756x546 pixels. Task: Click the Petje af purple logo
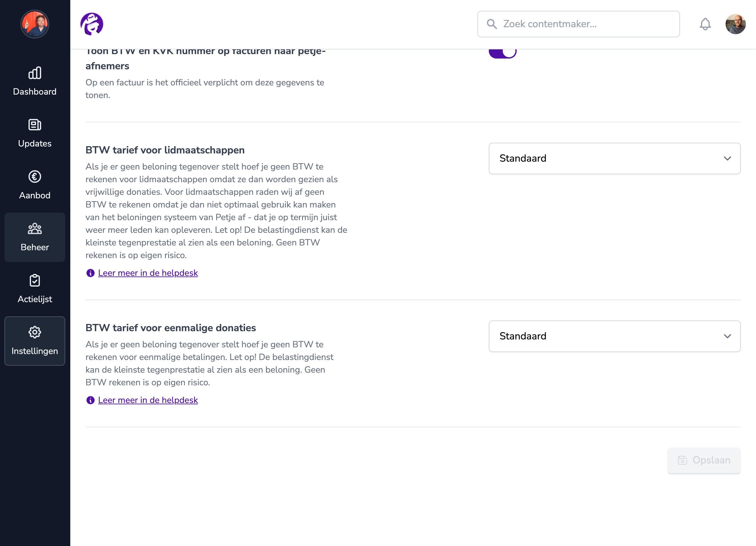click(92, 24)
